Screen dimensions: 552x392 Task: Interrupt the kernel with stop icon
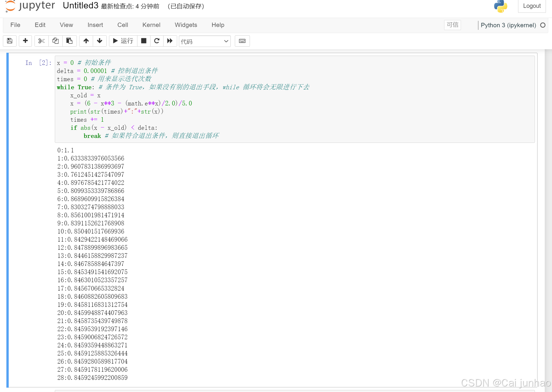(x=144, y=41)
